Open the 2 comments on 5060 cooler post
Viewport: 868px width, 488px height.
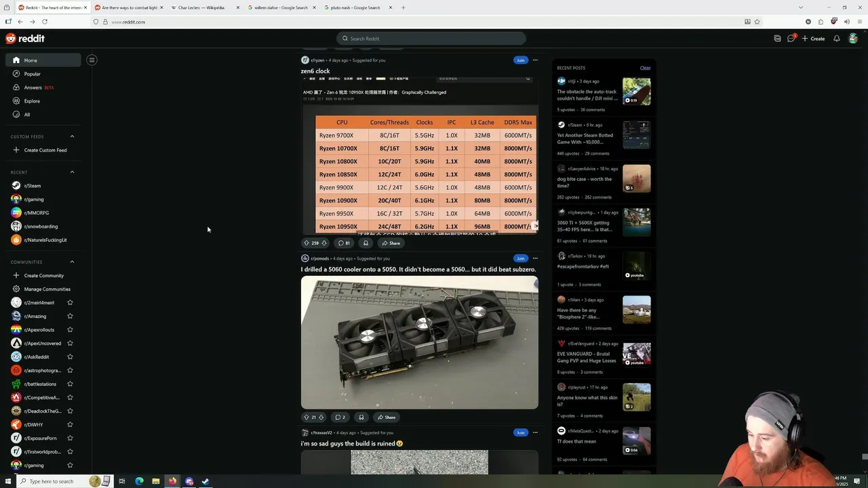340,417
